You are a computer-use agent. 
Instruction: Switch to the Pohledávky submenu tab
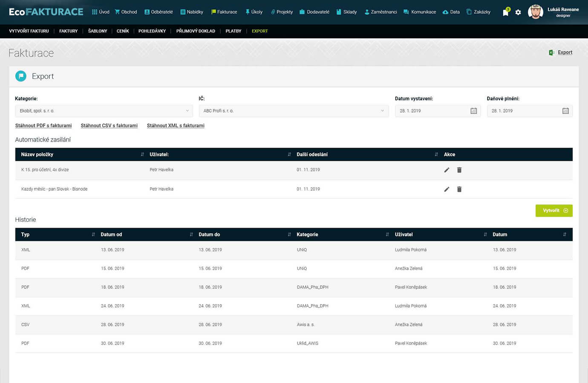[x=152, y=31]
